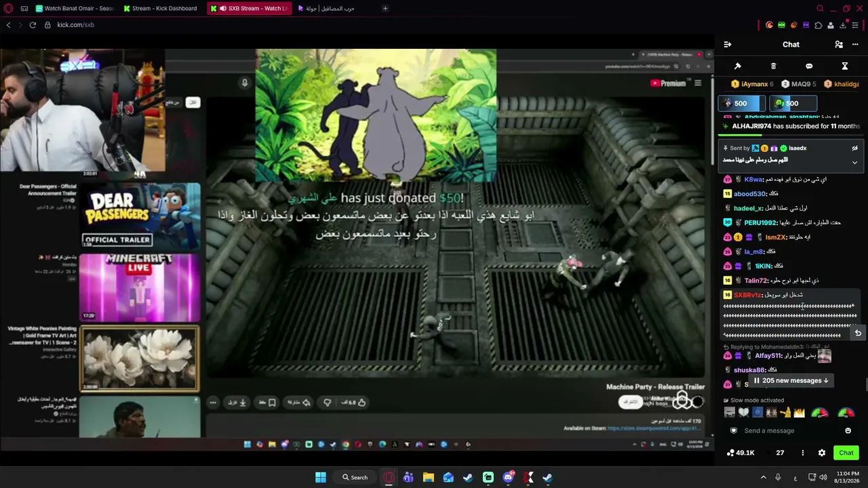
Task: Open the chat users list icon
Action: tap(839, 45)
